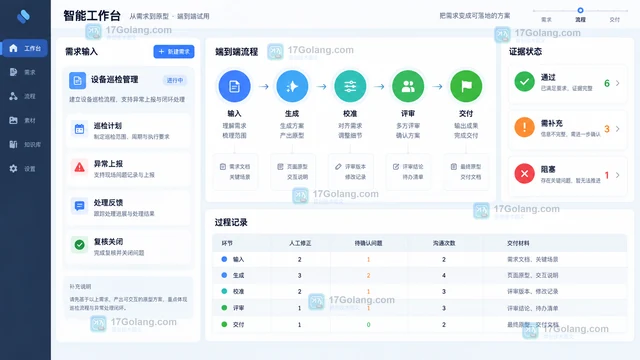Click the progress knob above 流程 in header
The image size is (640, 360).
click(580, 10)
